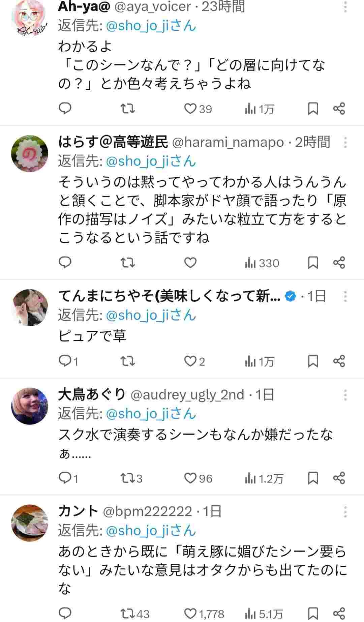The height and width of the screenshot is (622, 364).
Task: Open reply on カント's tweet
Action: (65, 612)
